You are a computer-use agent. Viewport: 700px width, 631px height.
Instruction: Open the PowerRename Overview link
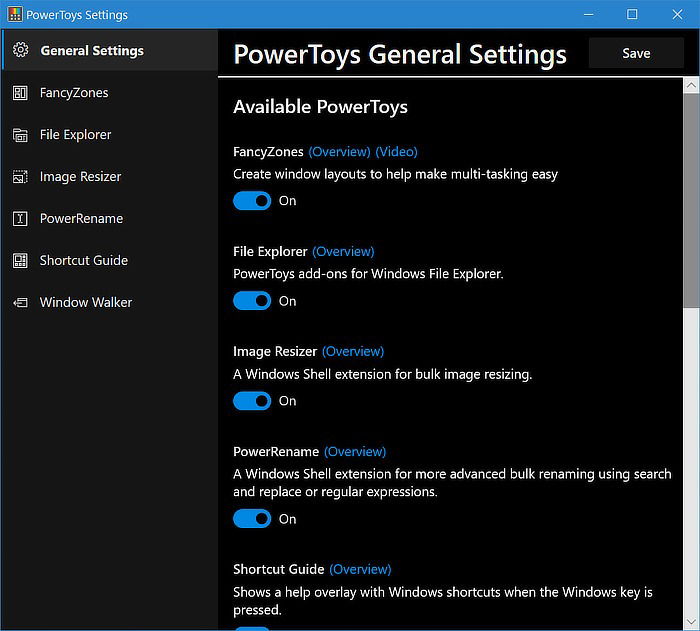tap(355, 452)
